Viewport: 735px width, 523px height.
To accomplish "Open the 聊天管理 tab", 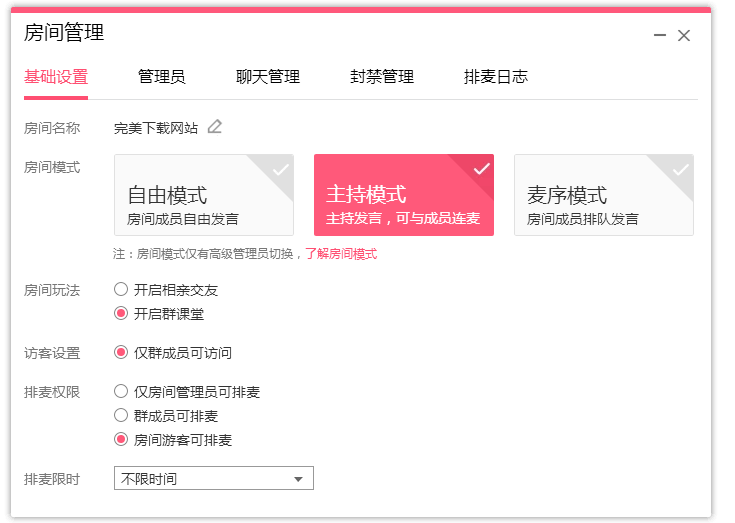I will click(x=267, y=77).
